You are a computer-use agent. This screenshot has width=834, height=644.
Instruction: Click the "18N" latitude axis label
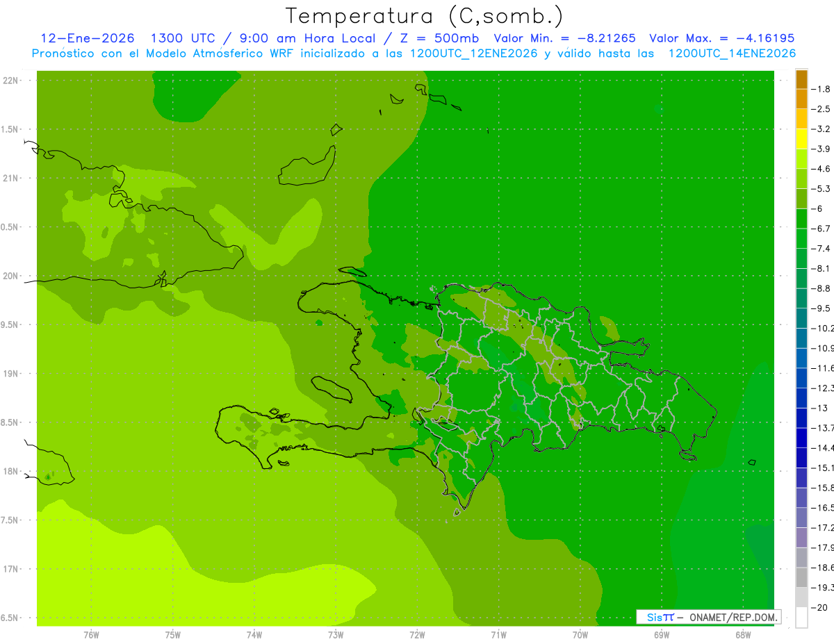coord(11,472)
